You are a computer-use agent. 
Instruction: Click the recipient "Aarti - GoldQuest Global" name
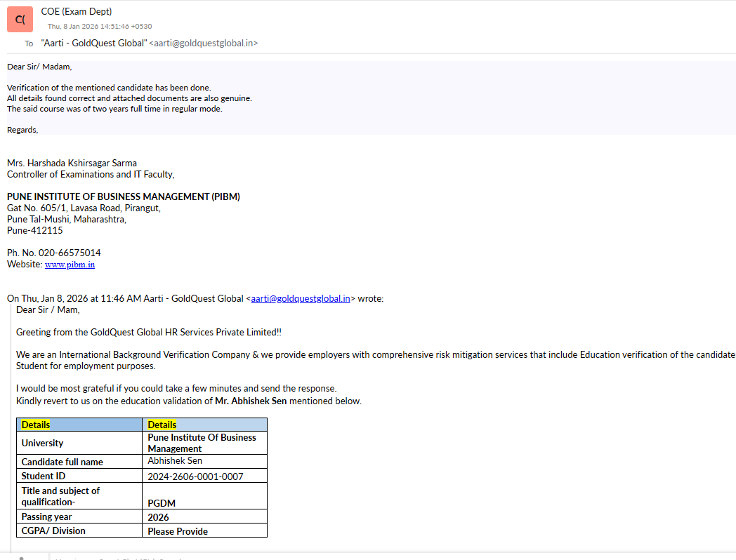click(x=94, y=43)
